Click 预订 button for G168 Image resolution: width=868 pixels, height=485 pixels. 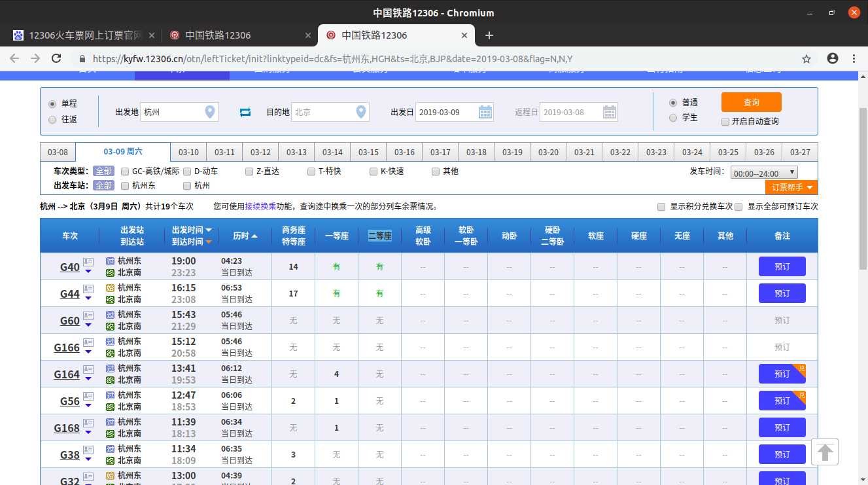782,428
